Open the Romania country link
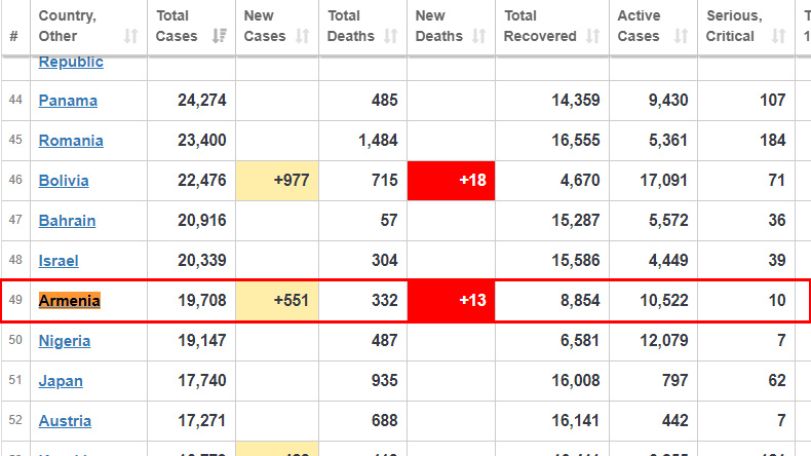This screenshot has width=811, height=456. (71, 141)
